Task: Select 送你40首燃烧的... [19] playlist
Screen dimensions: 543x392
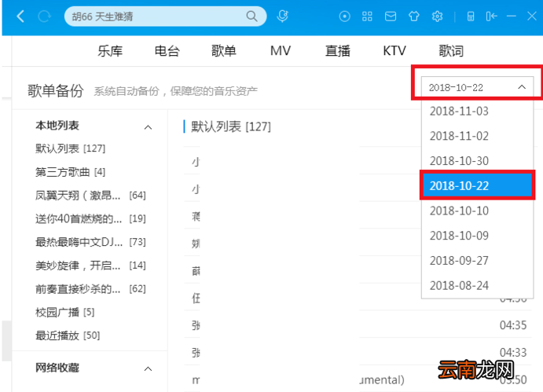Action: click(90, 218)
